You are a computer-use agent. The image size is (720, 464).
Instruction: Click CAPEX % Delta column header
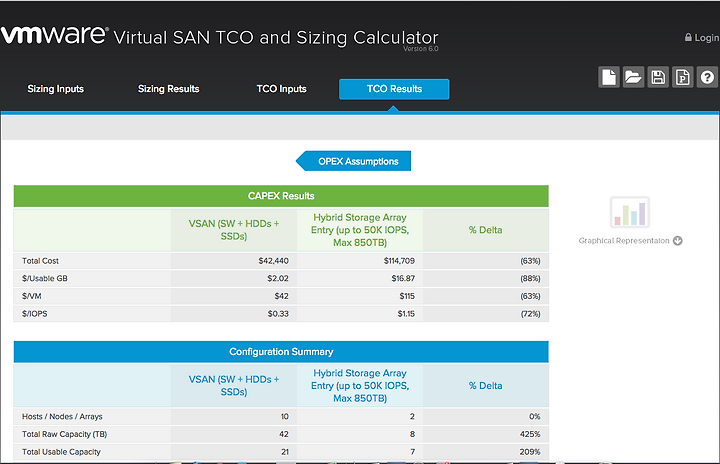pos(485,230)
